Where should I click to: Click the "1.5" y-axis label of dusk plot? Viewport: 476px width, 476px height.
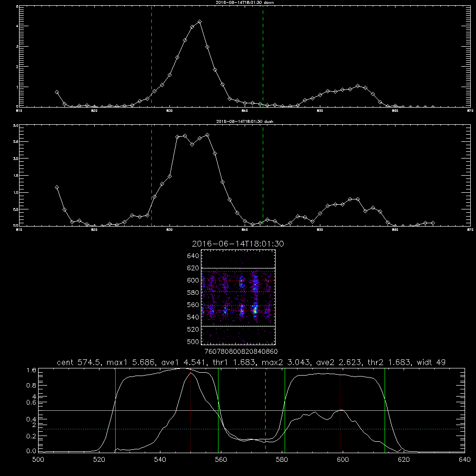(16, 176)
